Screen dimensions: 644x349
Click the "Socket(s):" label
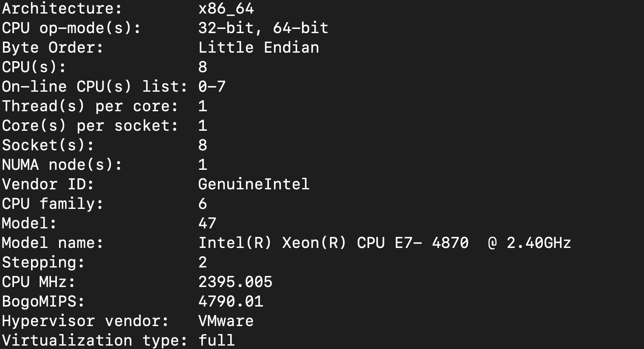click(x=48, y=145)
